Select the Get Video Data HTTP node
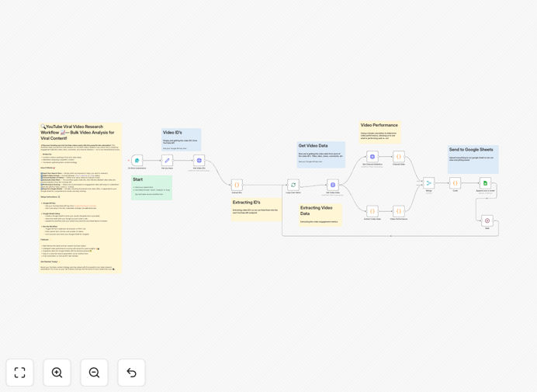Viewport: 537px width, 392px height. (333, 185)
